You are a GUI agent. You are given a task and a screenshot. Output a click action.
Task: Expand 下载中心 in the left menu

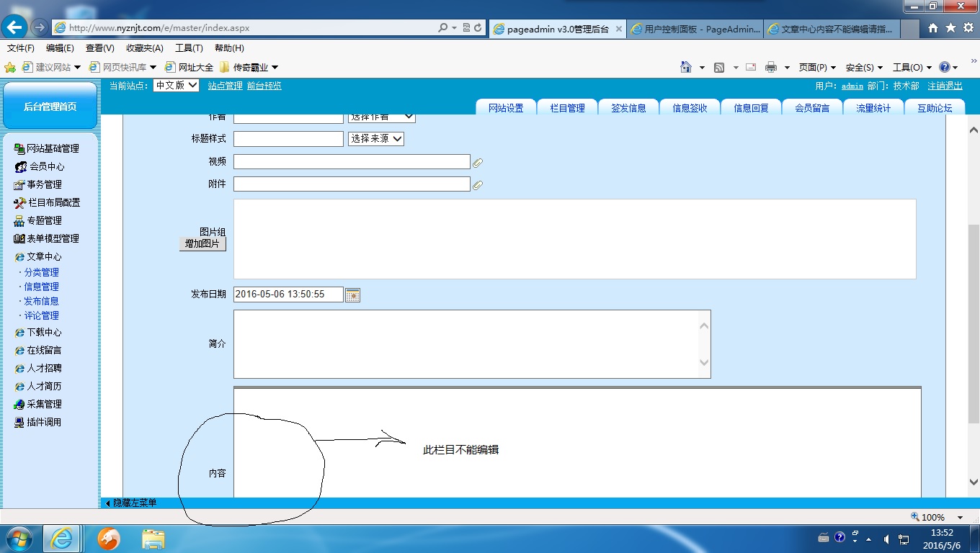tap(44, 333)
